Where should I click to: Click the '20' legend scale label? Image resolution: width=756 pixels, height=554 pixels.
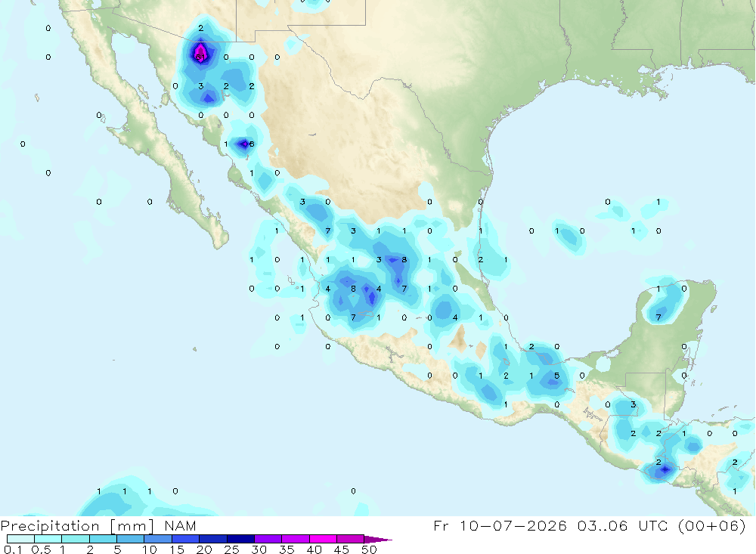204,549
